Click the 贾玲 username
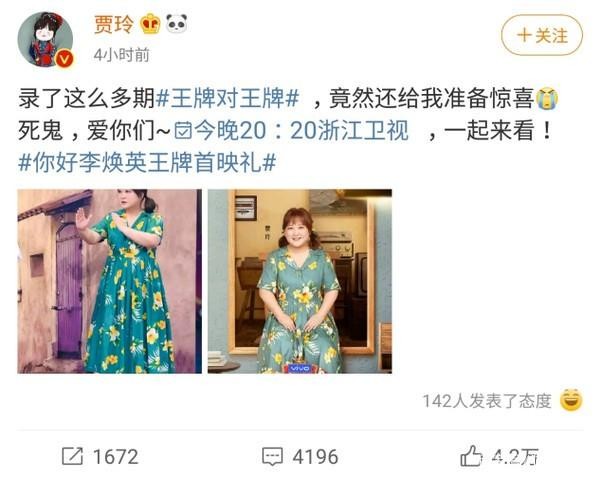 pyautogui.click(x=114, y=24)
